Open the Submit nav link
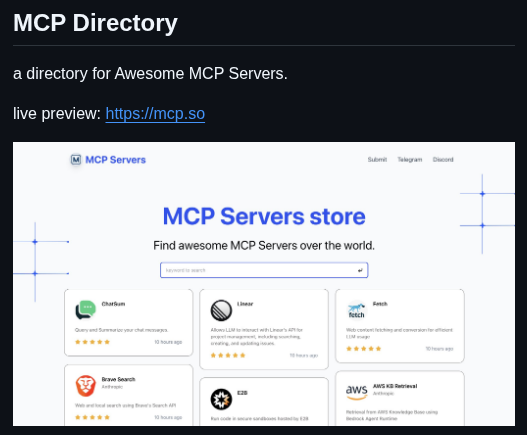Screen dimensions: 527x435 377,159
